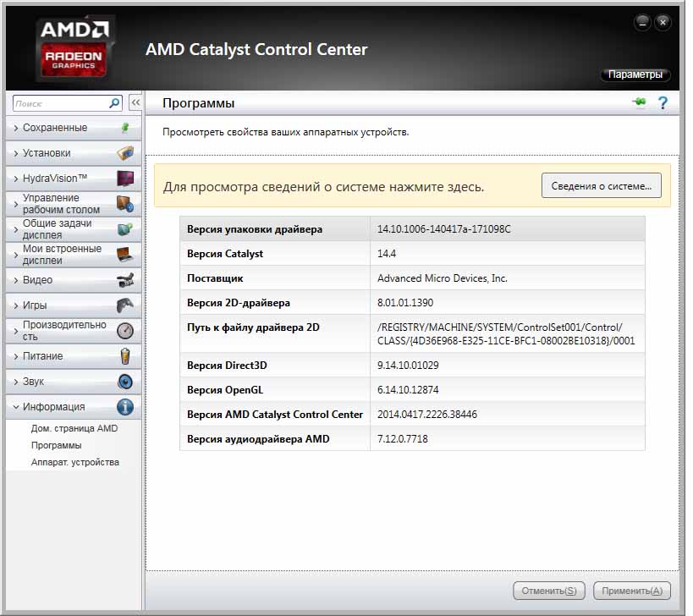Expand the HydraVision section

click(x=74, y=179)
